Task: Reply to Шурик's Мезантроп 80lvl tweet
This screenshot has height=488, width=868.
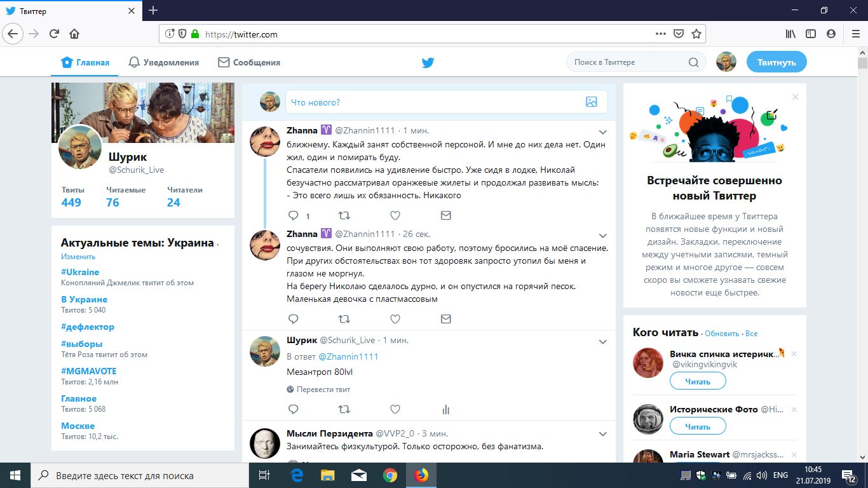Action: coord(294,409)
